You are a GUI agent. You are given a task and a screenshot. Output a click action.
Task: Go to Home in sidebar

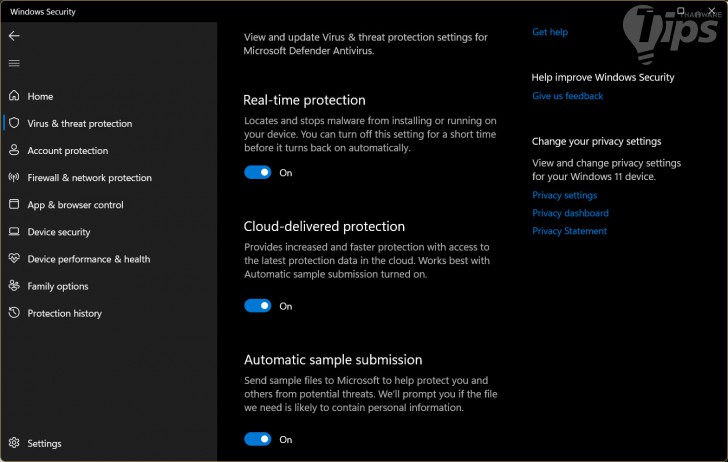pyautogui.click(x=40, y=97)
